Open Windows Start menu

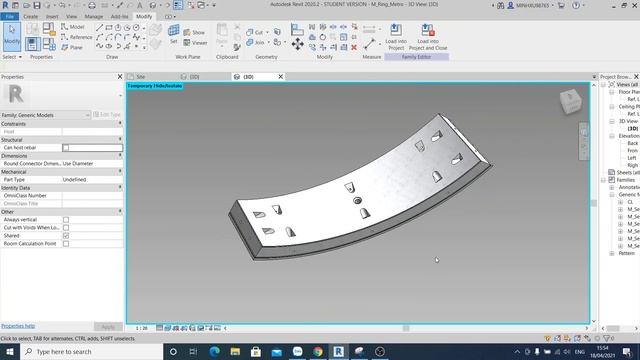coord(10,352)
